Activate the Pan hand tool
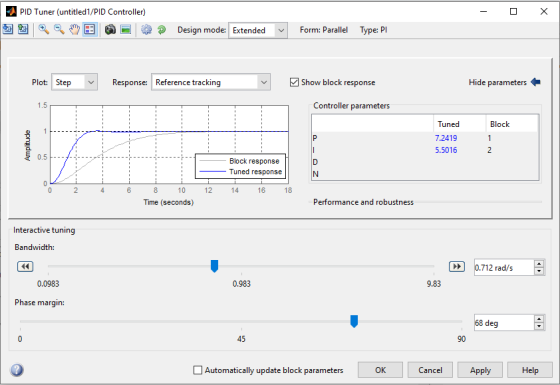The image size is (560, 385). 74,30
